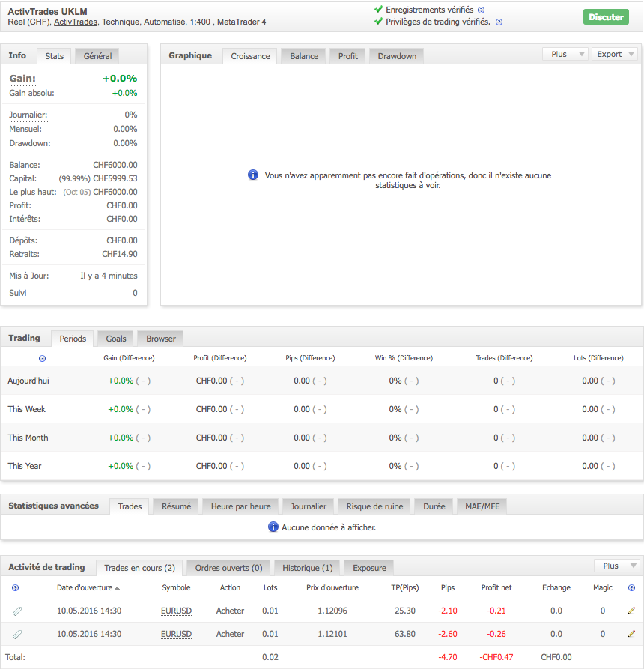
Task: Select the Général tab in Info panel
Action: (98, 56)
